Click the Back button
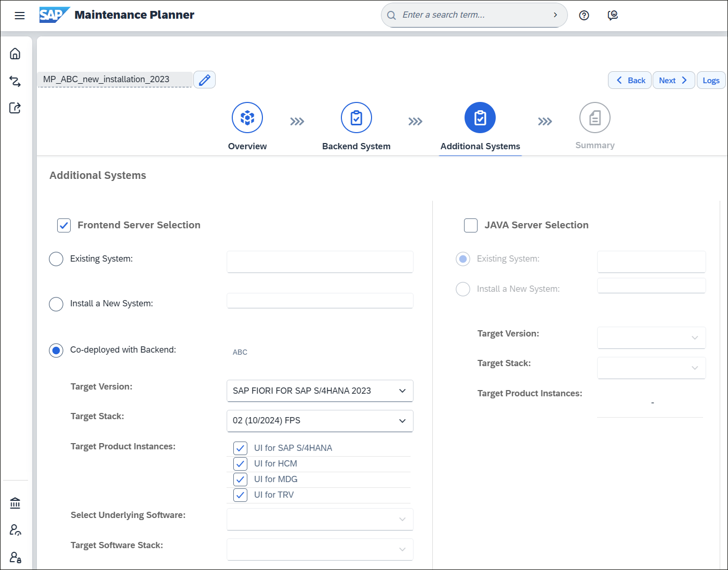The image size is (728, 570). (630, 80)
